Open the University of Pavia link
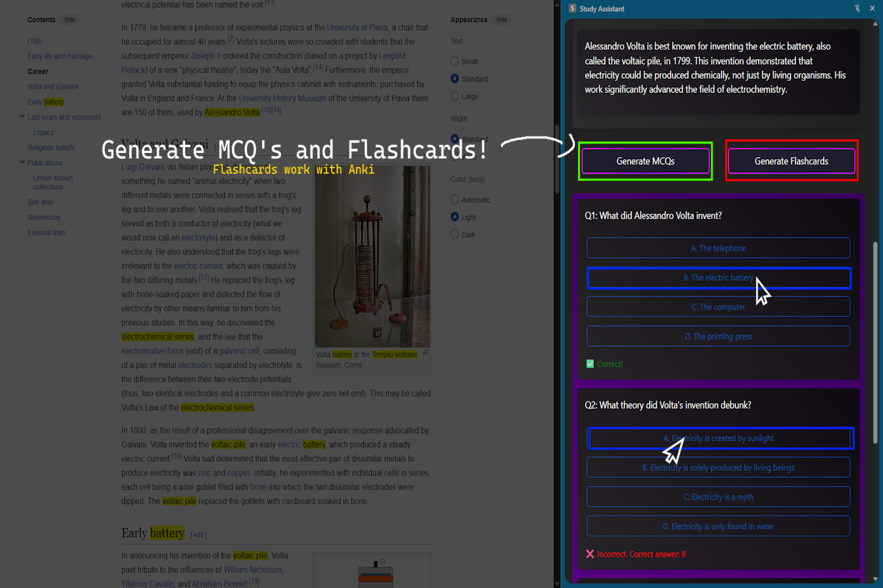The image size is (883, 588). click(357, 28)
